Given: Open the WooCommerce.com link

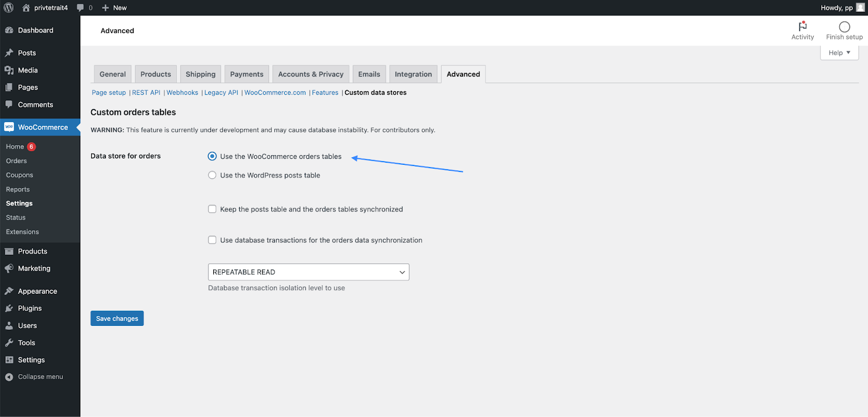Looking at the screenshot, I should (275, 93).
